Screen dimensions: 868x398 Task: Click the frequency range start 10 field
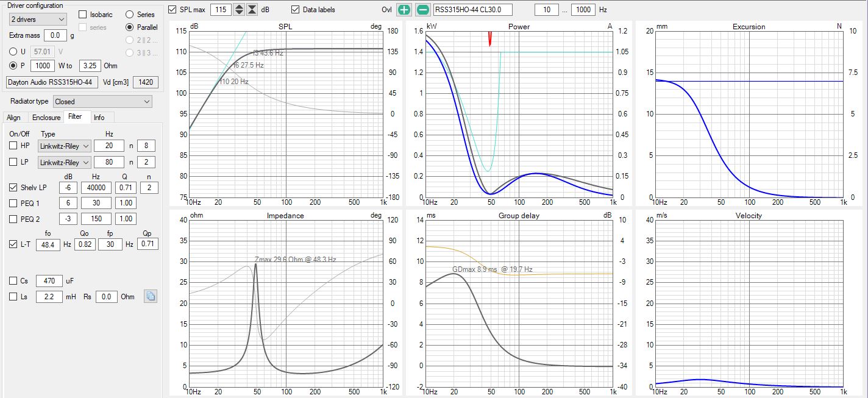pyautogui.click(x=546, y=10)
